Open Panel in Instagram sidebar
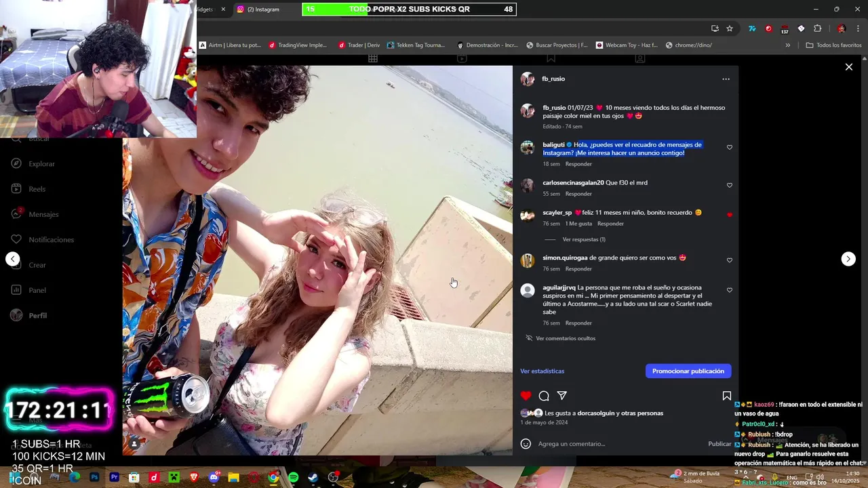Screen dimensions: 868x488 coord(37,290)
